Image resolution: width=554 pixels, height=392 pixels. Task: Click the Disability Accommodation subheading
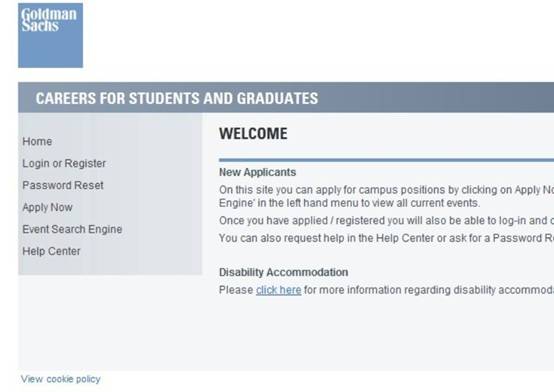tap(283, 272)
